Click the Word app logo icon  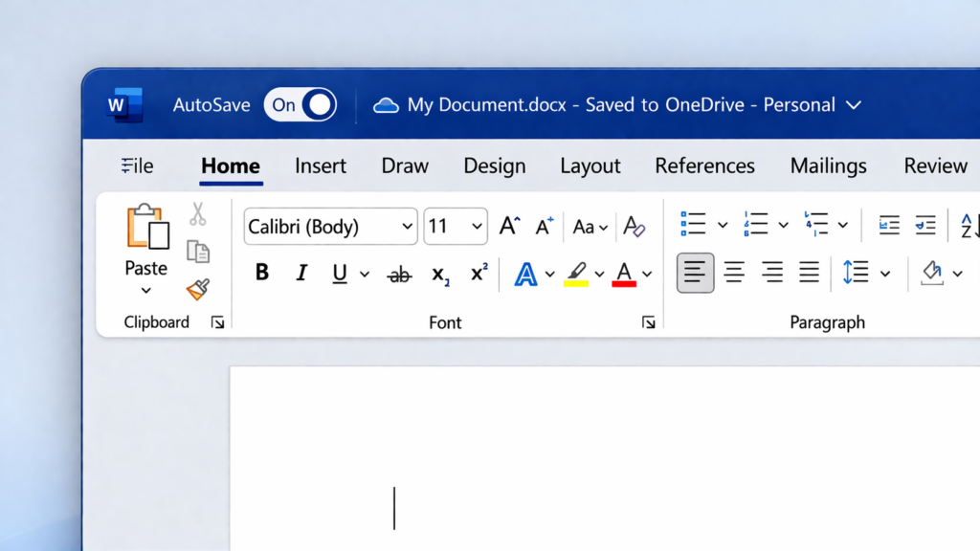tap(125, 104)
